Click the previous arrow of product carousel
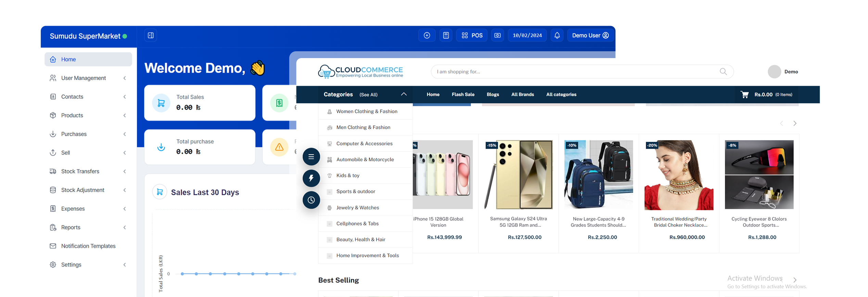This screenshot has width=868, height=297. click(781, 123)
